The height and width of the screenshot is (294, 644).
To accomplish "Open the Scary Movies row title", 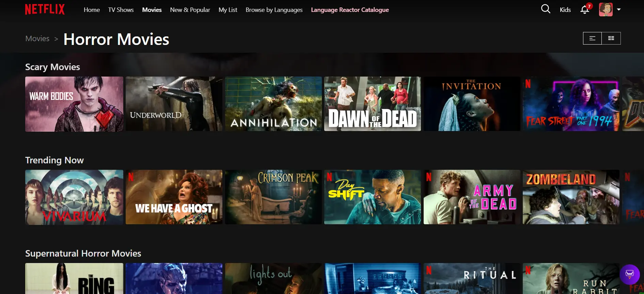I will [x=52, y=67].
